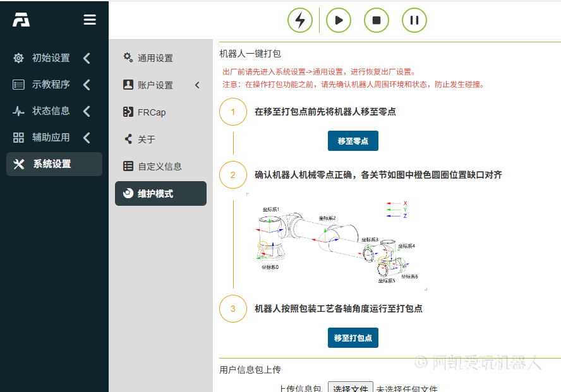This screenshot has height=392, width=561.
Task: Expand 账户设置 submenu arrow
Action: [x=197, y=85]
